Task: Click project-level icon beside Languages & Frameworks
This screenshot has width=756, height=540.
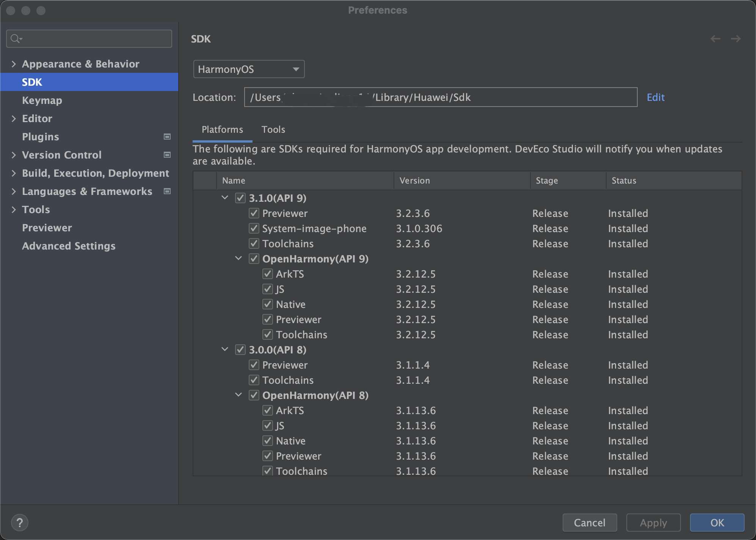Action: coord(167,191)
